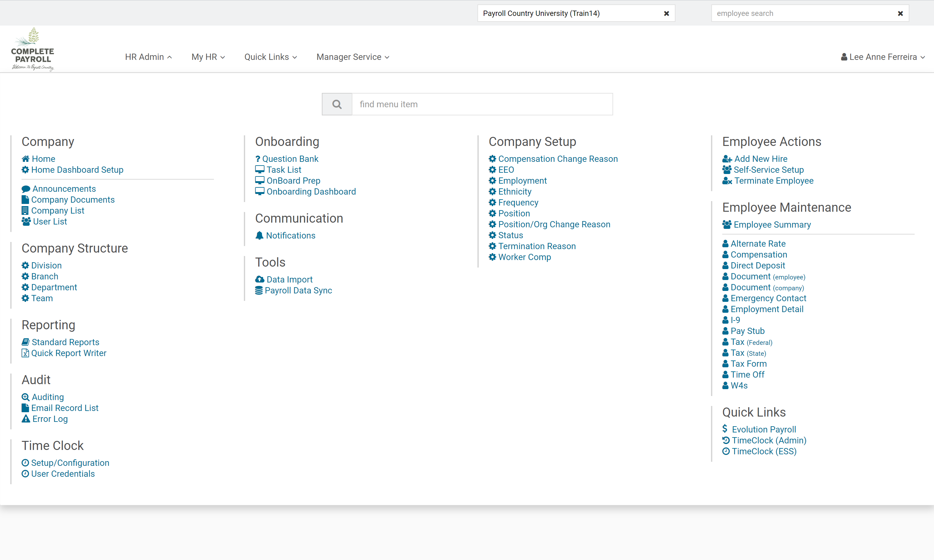Click the cloud upload icon beside Data Import
Screen dimensions: 934x560
[x=260, y=280]
